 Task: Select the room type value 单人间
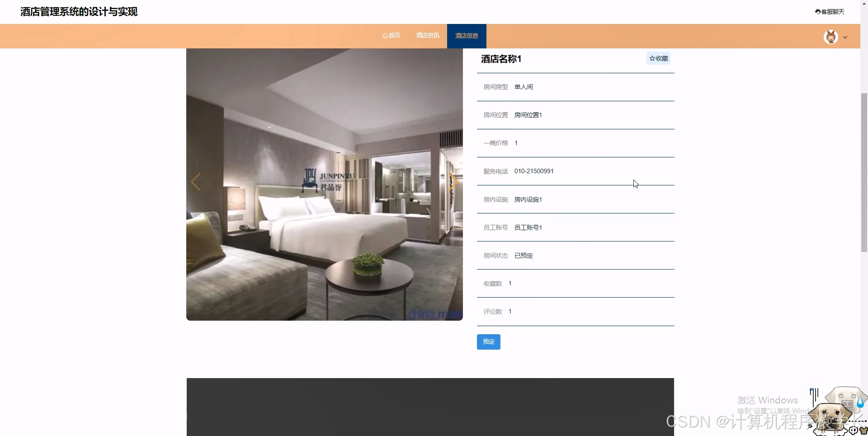[x=524, y=87]
